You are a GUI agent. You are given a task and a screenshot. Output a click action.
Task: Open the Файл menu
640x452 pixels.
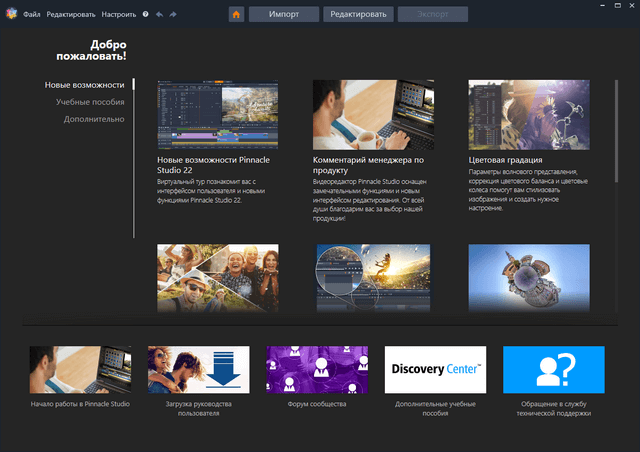32,15
